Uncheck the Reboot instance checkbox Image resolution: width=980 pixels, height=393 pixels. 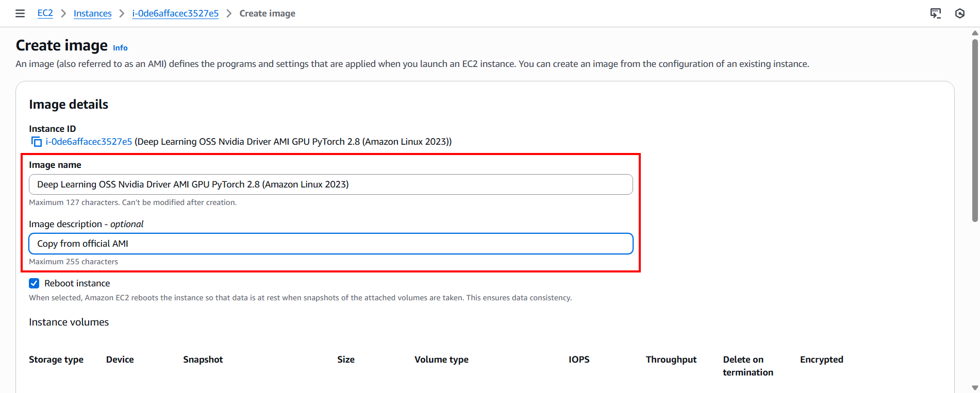point(34,283)
